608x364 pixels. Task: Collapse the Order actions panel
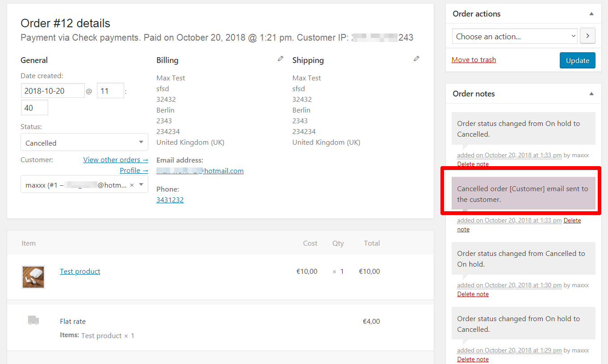591,14
